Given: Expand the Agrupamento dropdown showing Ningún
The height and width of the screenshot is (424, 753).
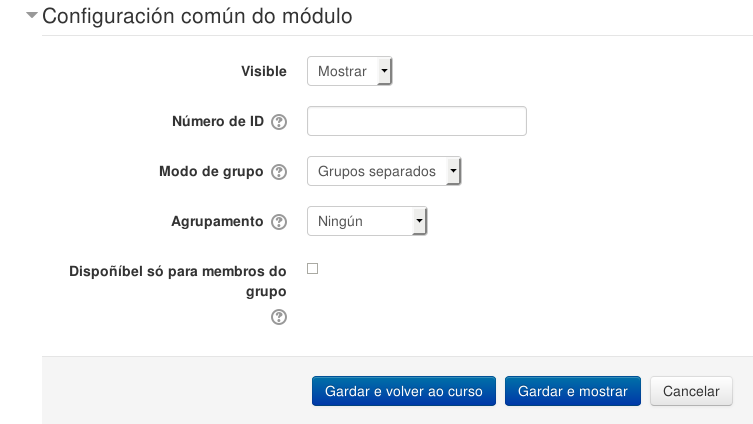Looking at the screenshot, I should coord(366,222).
